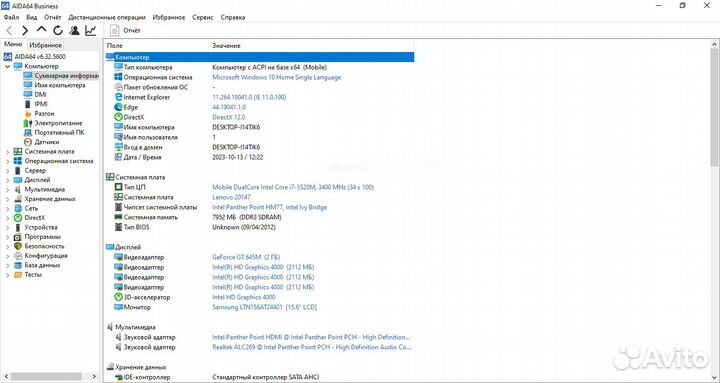The image size is (720, 383).
Task: Open Samsung LTN156AT24401 monitor link
Action: (264, 307)
